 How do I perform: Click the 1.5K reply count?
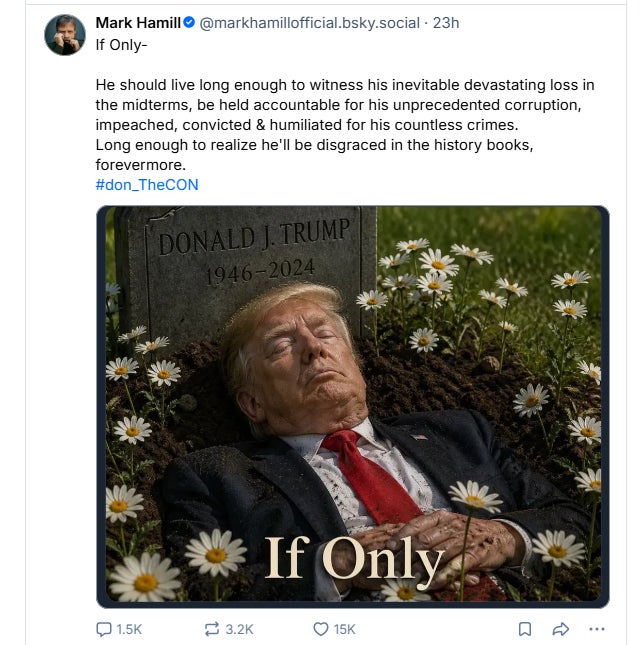[x=129, y=629]
